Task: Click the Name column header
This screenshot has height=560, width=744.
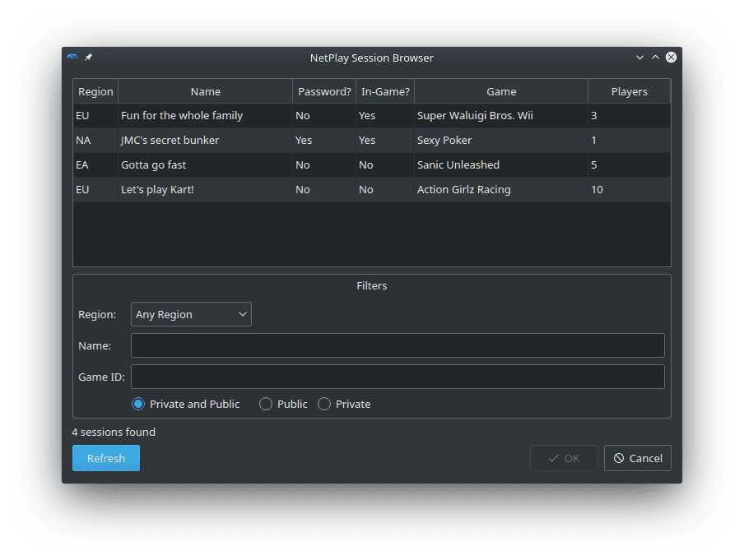Action: tap(205, 91)
